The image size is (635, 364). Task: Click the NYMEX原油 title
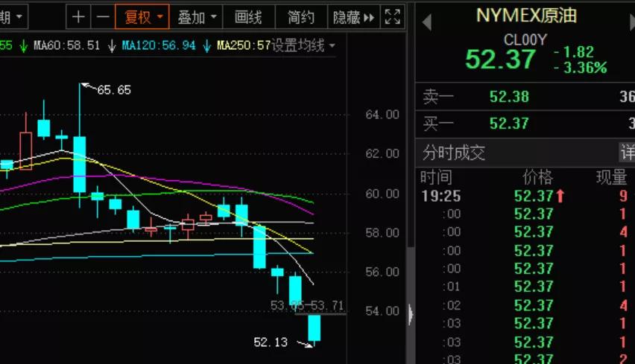click(526, 16)
